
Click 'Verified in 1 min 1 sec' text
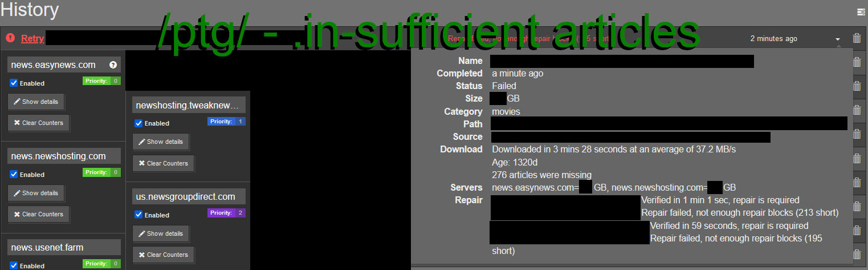pos(720,200)
